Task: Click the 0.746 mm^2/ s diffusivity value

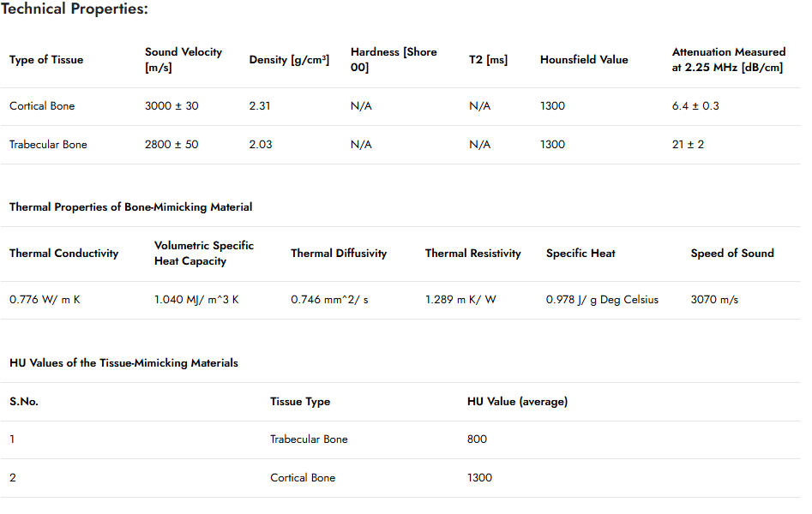Action: (329, 300)
